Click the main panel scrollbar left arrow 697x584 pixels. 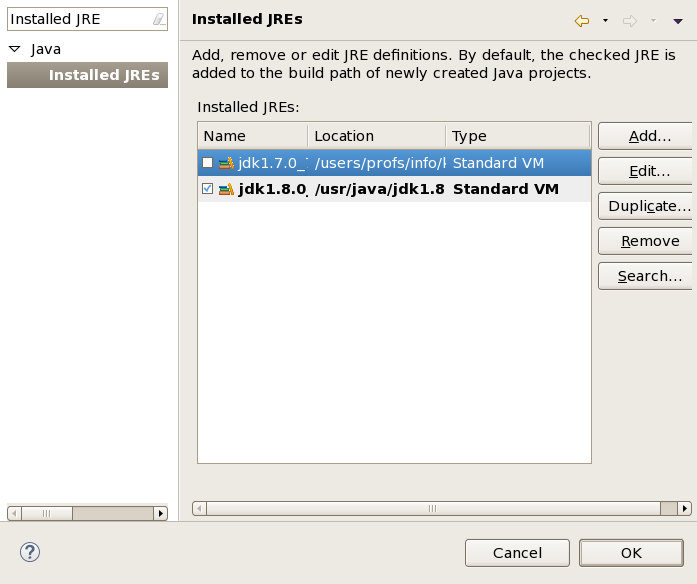click(x=200, y=508)
